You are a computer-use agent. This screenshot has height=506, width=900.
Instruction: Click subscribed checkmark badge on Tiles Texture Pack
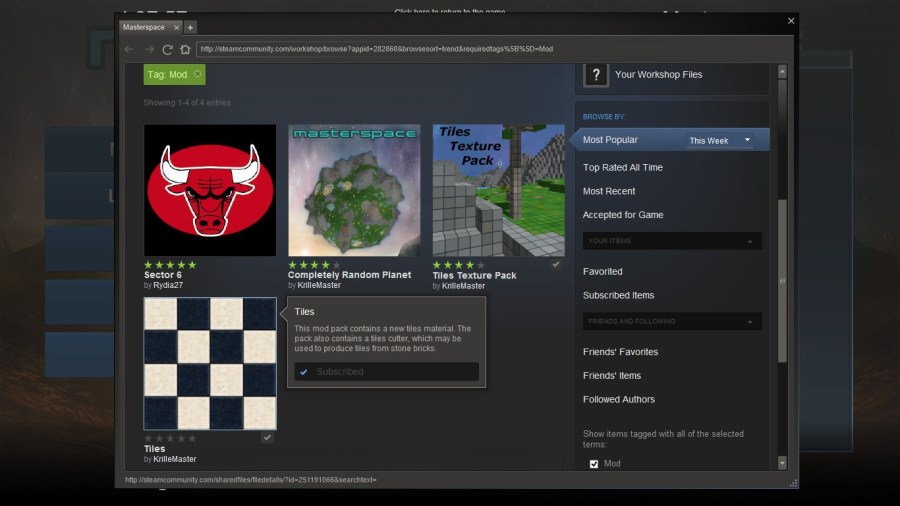pos(555,265)
